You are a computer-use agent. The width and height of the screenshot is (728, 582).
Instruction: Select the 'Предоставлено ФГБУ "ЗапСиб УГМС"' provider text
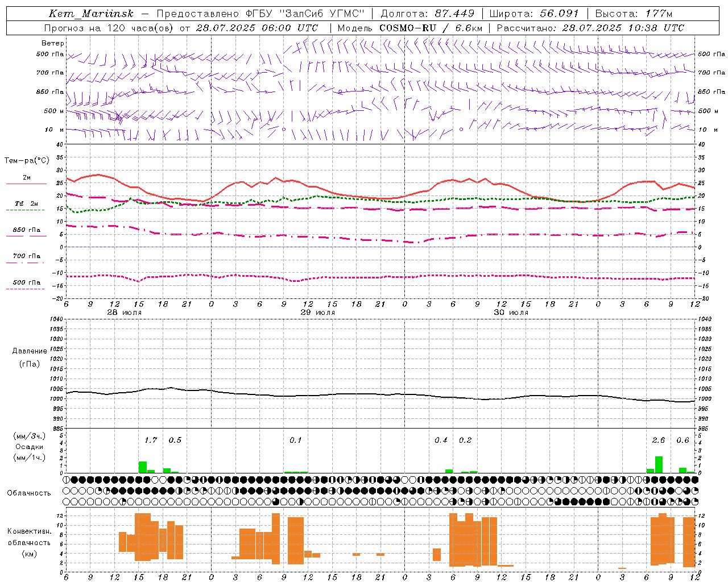(x=260, y=14)
